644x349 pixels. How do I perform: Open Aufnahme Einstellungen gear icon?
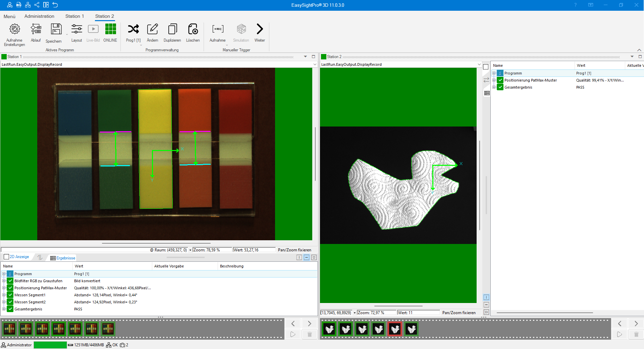coord(14,29)
